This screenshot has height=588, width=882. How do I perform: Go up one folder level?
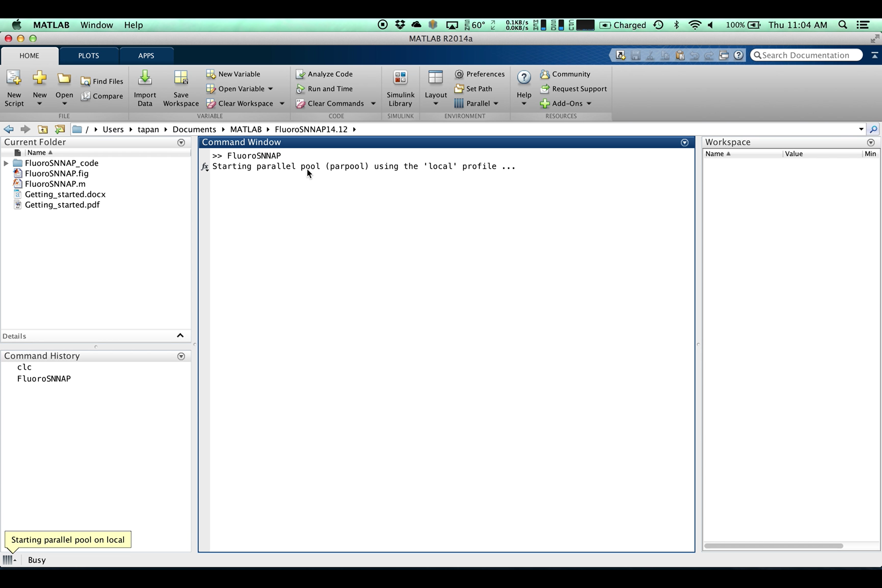tap(43, 129)
